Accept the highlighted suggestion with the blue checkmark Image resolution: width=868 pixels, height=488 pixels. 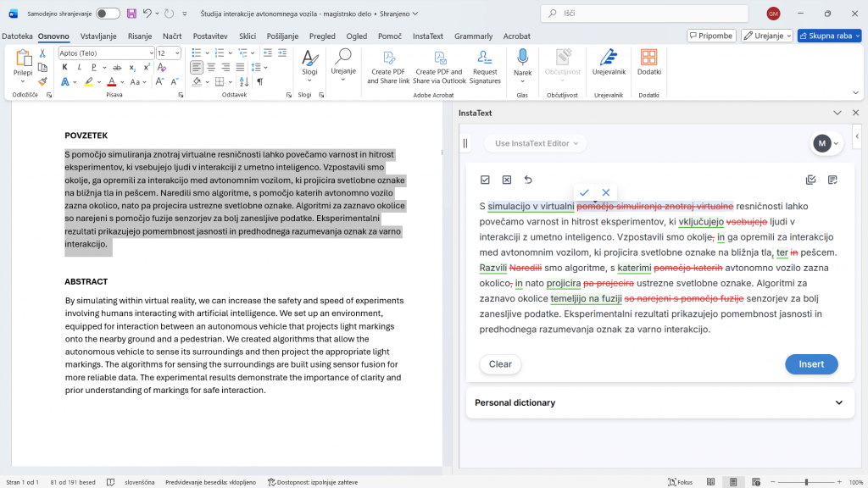[x=584, y=193]
